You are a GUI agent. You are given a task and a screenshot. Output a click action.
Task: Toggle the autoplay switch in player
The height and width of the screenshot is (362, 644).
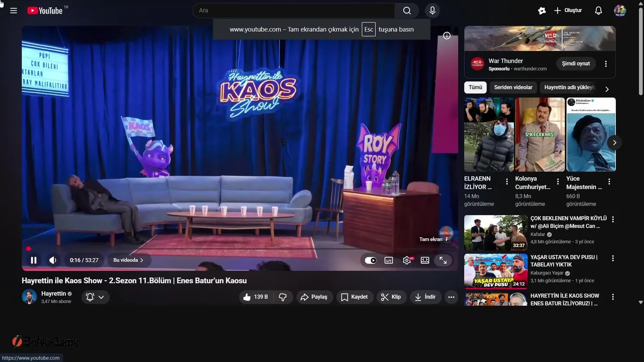370,260
